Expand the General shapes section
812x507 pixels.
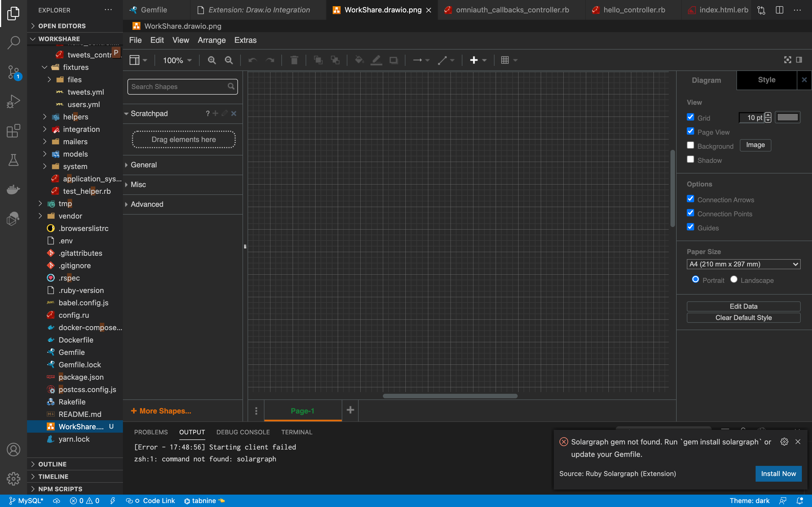tap(144, 165)
